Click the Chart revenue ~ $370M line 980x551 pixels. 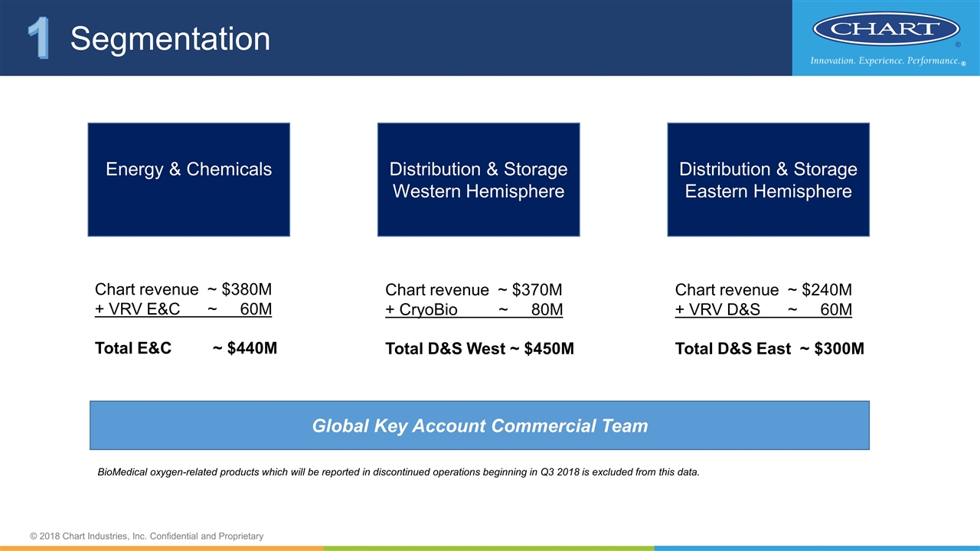pos(474,290)
